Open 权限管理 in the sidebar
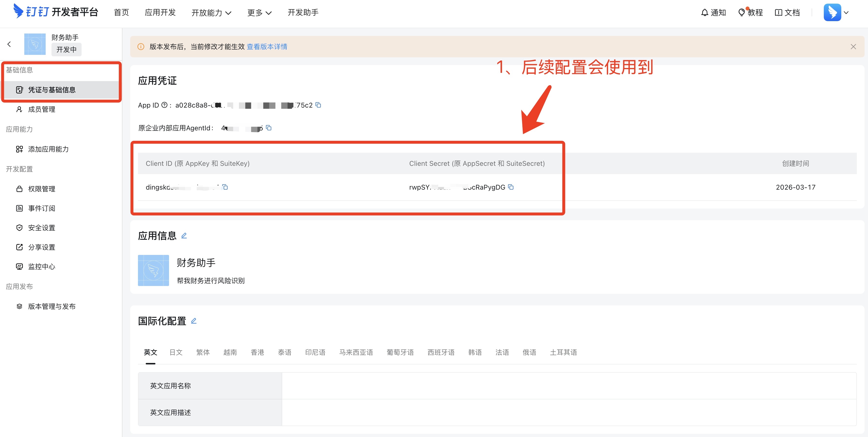The height and width of the screenshot is (437, 868). [42, 189]
